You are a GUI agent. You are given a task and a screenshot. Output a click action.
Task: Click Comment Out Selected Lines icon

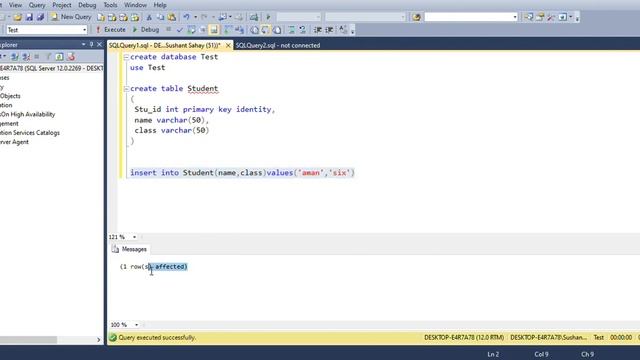click(x=291, y=30)
